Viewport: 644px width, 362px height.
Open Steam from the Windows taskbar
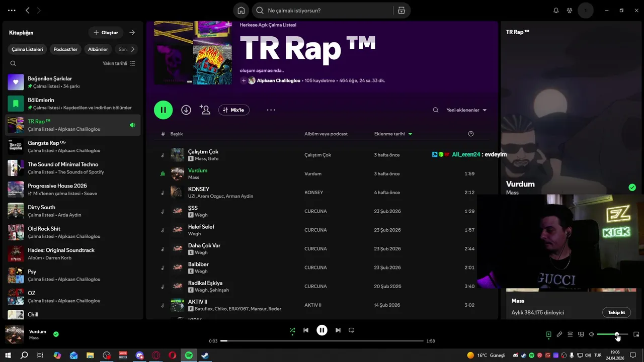coord(205,355)
